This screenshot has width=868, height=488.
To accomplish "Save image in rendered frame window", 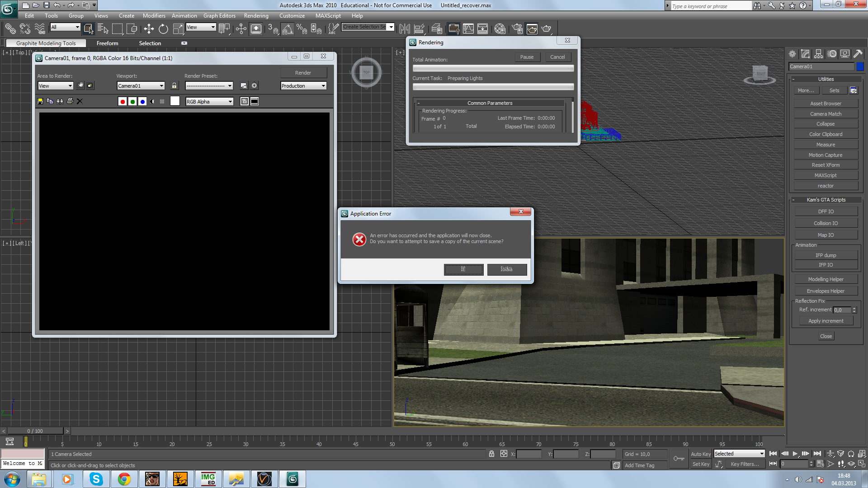I will tap(40, 101).
